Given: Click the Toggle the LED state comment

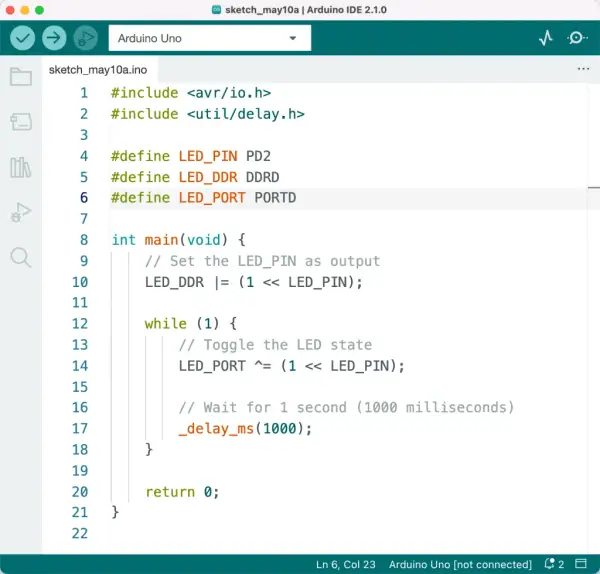Looking at the screenshot, I should 275,345.
